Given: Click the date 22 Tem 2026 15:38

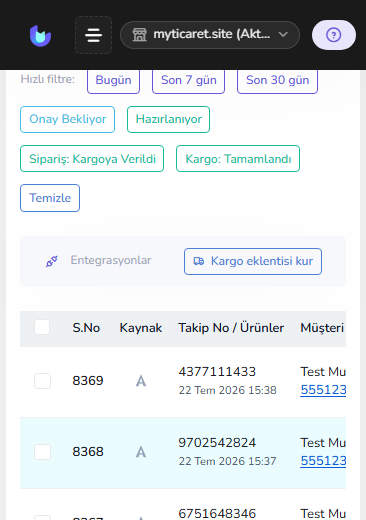Looking at the screenshot, I should click(x=227, y=390).
